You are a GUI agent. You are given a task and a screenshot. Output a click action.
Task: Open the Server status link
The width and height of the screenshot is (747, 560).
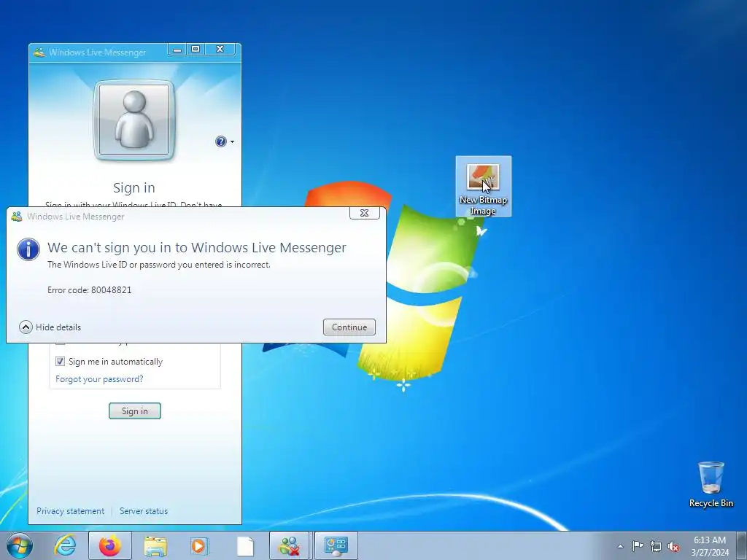tap(144, 511)
